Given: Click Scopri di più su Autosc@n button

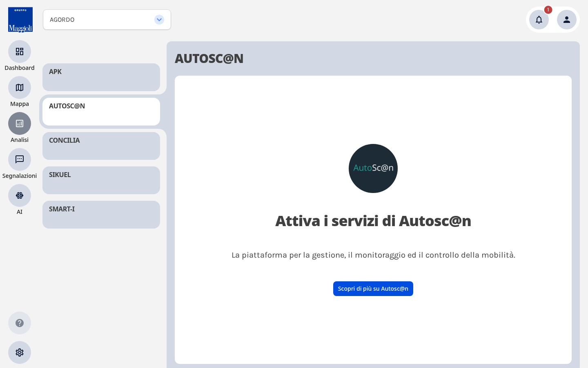Looking at the screenshot, I should [x=373, y=289].
